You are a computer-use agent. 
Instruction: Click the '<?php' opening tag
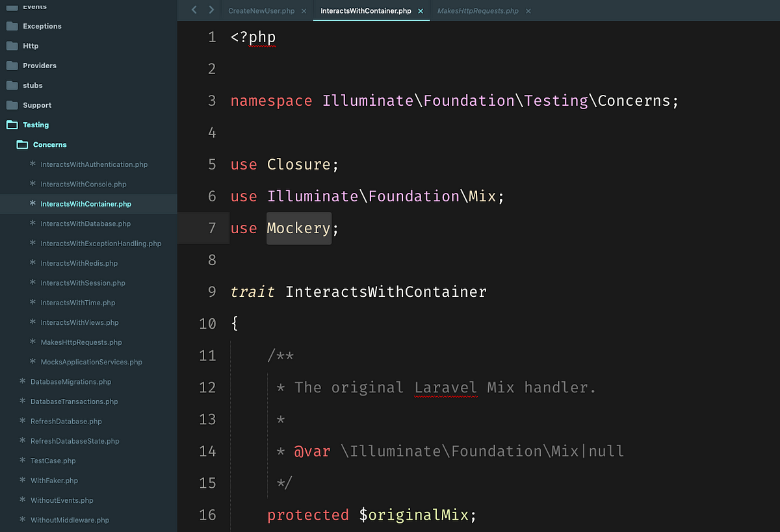(253, 38)
